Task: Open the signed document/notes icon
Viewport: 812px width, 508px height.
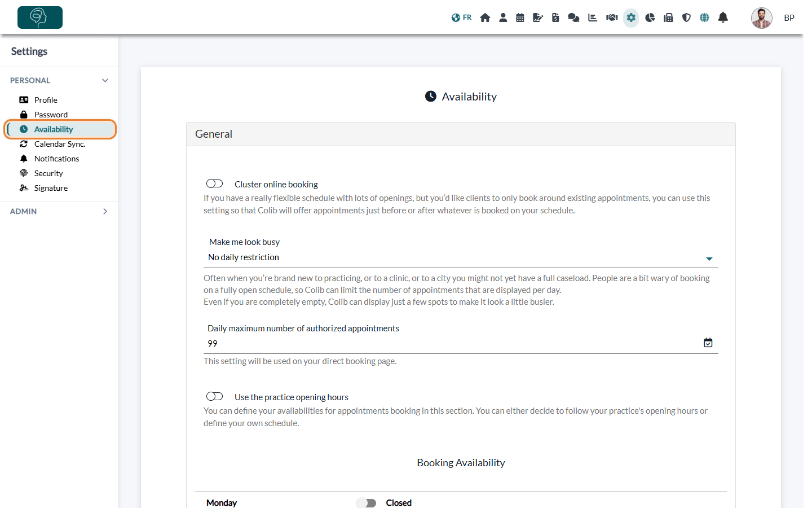Action: [538, 17]
